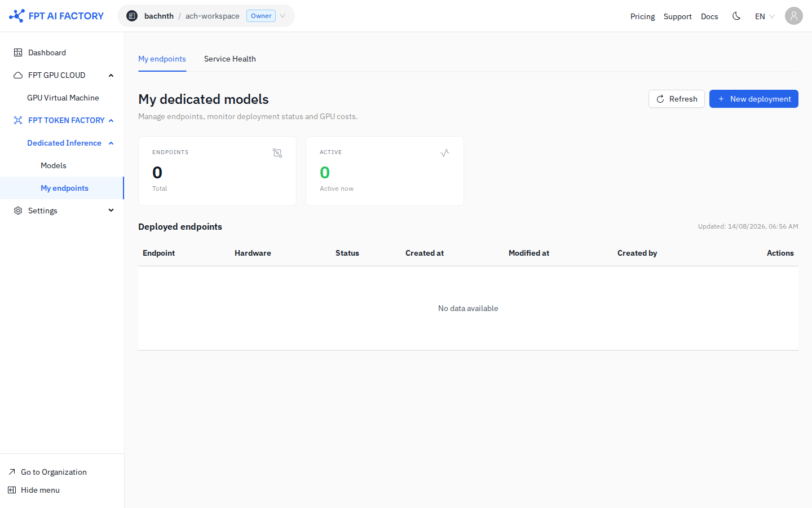Click the Endpoint column header
The image size is (812, 508).
(x=158, y=253)
